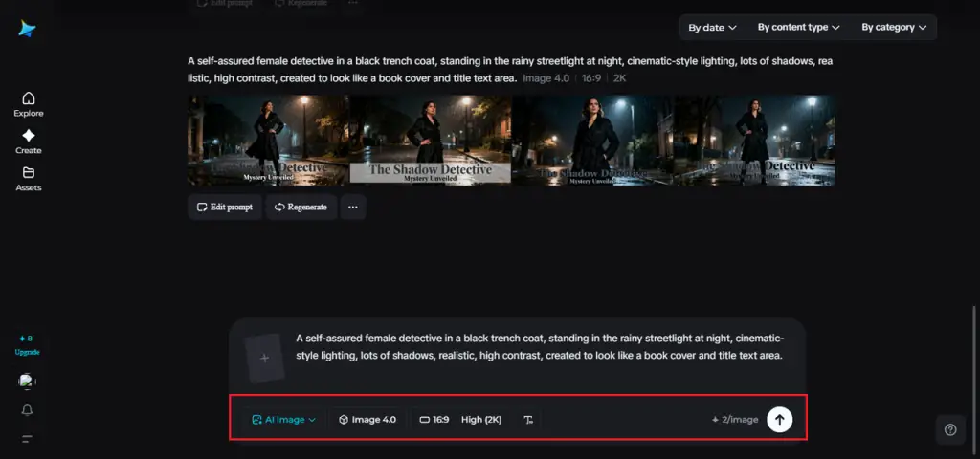Screen dimensions: 980x459
Task: Open the By content type dropdown
Action: point(798,28)
